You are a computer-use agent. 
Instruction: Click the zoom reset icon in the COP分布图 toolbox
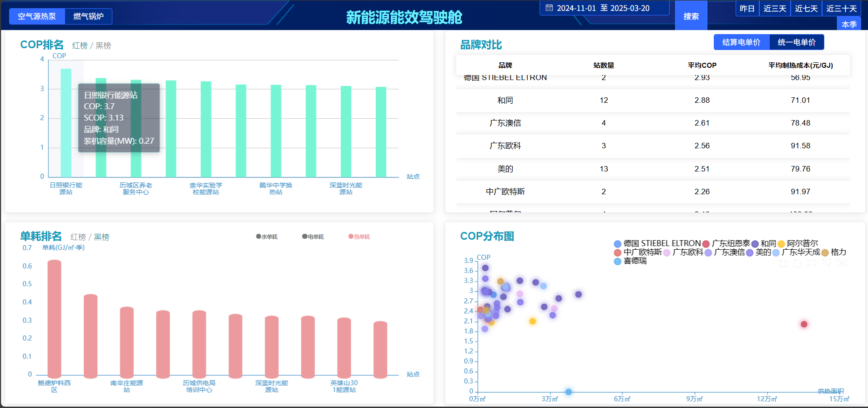(797, 263)
